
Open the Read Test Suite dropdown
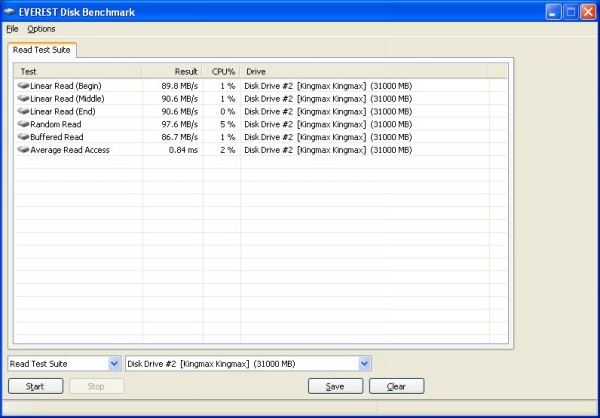[114, 364]
